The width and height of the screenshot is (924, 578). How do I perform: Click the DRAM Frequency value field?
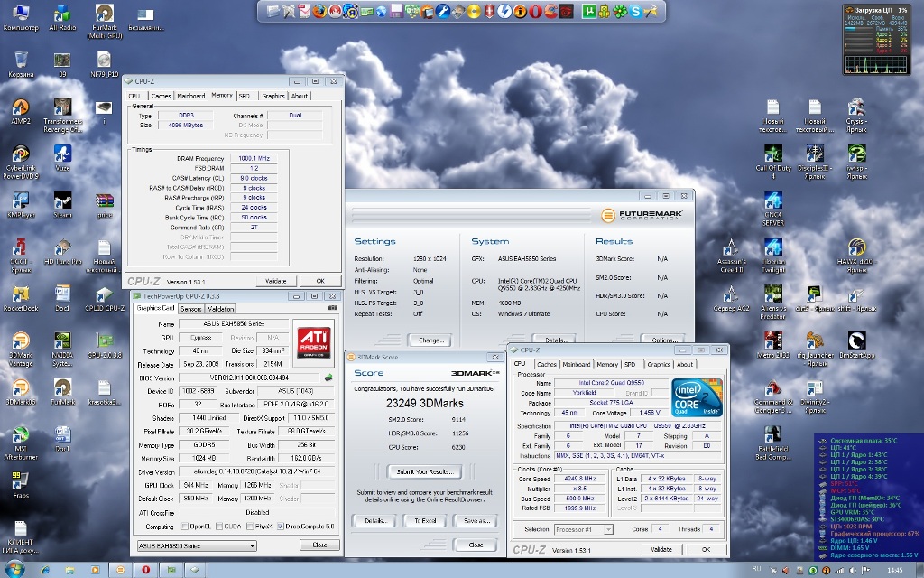254,158
